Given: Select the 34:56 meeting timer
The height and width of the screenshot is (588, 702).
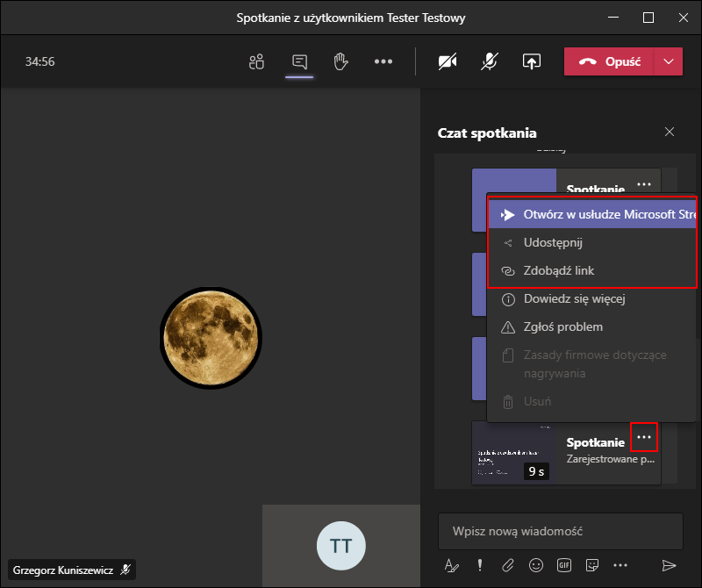Looking at the screenshot, I should 39,61.
